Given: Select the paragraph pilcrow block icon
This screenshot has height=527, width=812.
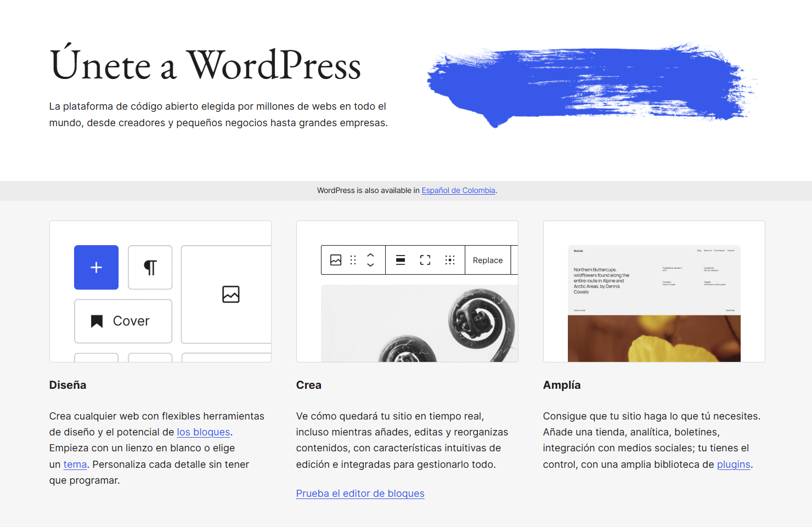Looking at the screenshot, I should click(x=150, y=267).
